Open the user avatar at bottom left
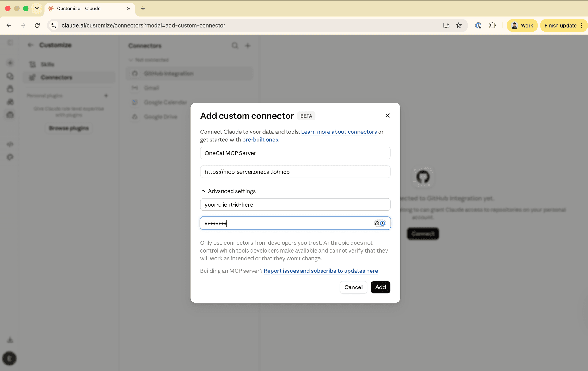 tap(9, 358)
